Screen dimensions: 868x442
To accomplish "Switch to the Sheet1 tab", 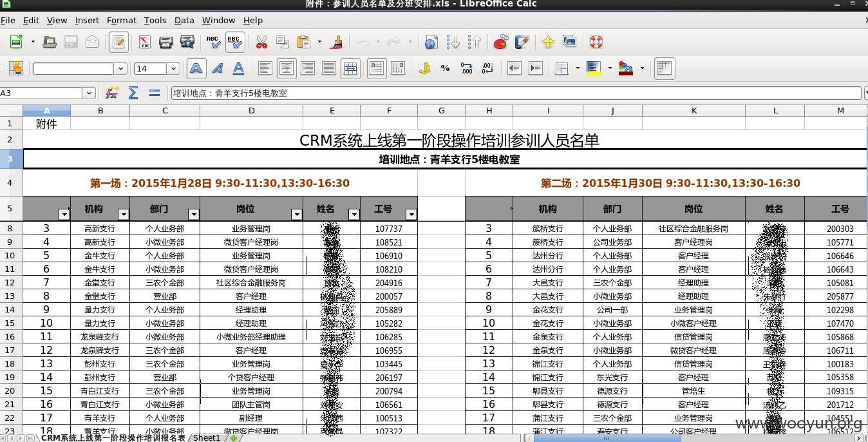I will (x=207, y=437).
